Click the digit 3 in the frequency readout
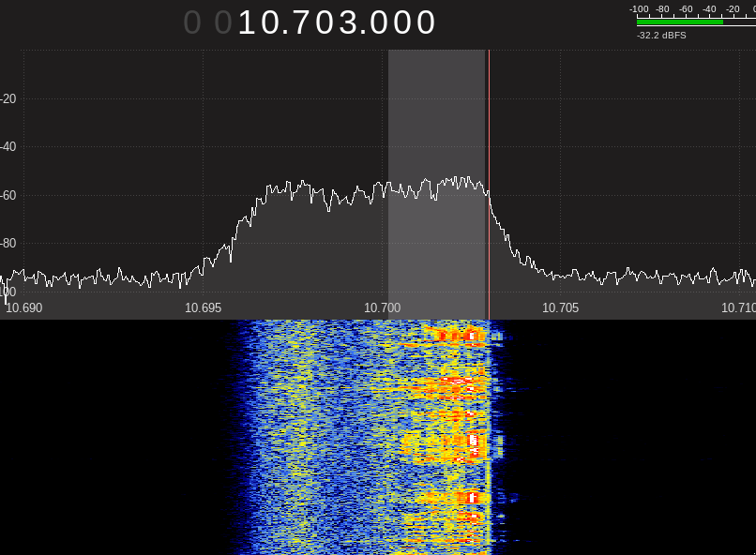Image resolution: width=756 pixels, height=555 pixels. 348,22
